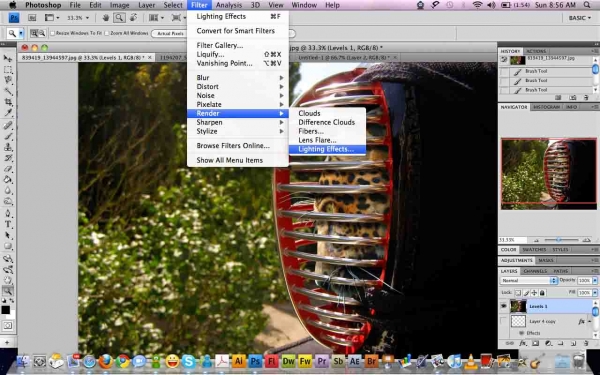Toggle lock position
Image resolution: width=600 pixels, height=375 pixels.
coord(534,293)
